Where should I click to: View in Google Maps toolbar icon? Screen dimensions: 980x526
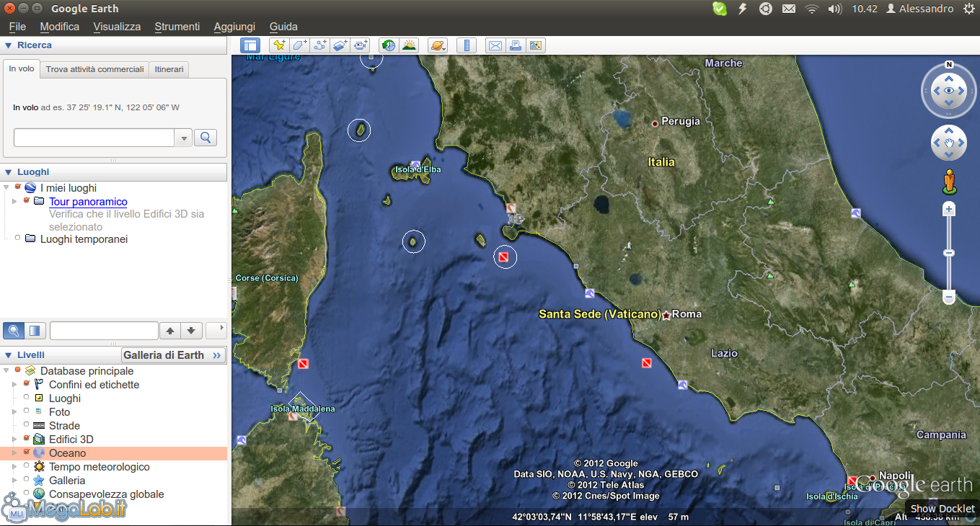tap(535, 45)
